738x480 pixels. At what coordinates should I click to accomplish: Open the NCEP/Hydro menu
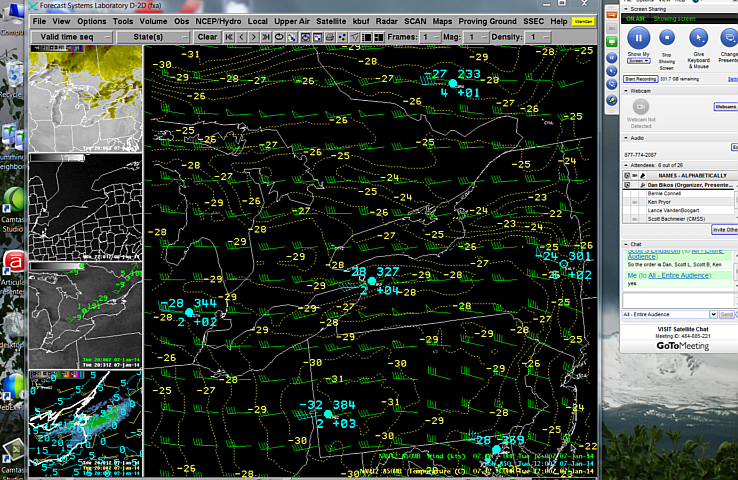click(x=218, y=21)
